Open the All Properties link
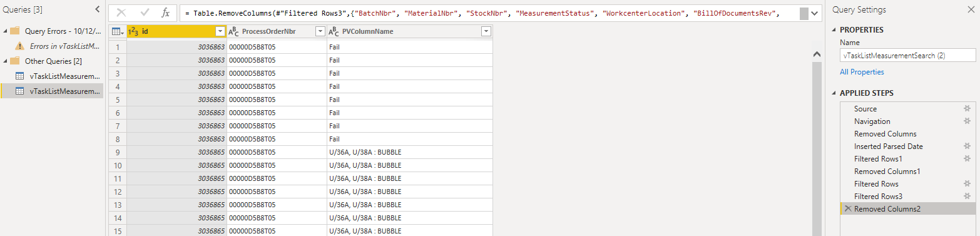The height and width of the screenshot is (236, 980). coord(862,72)
